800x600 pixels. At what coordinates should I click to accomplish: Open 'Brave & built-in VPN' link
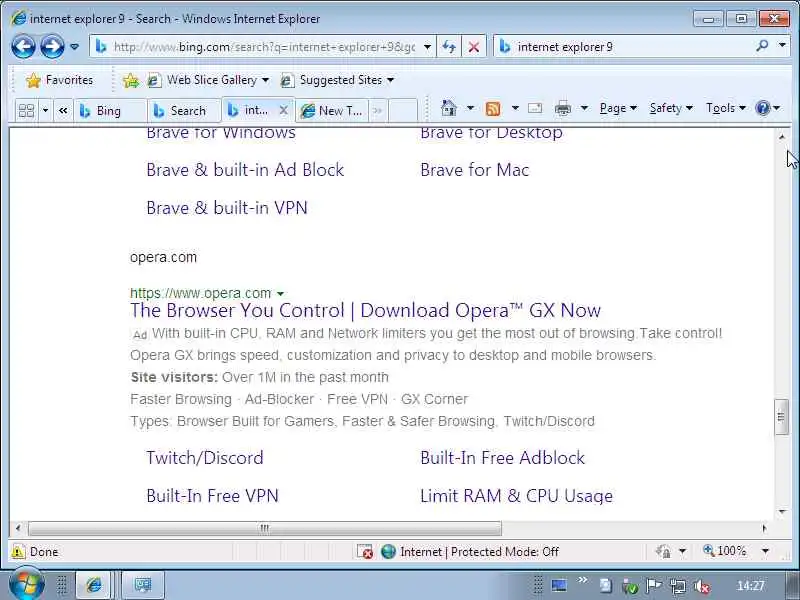227,208
